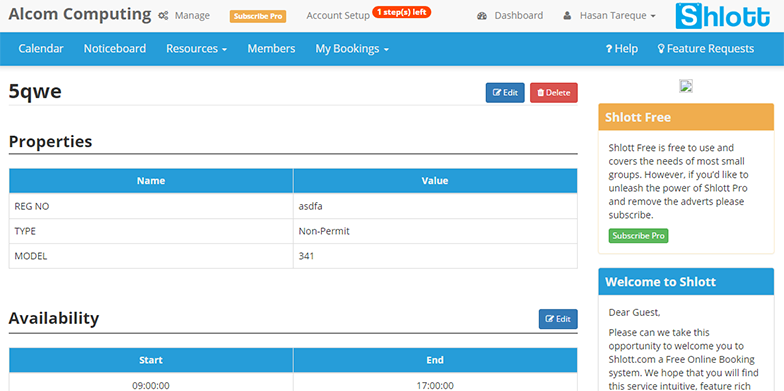Expand the My Bookings dropdown menu
784x391 pixels.
(x=352, y=48)
